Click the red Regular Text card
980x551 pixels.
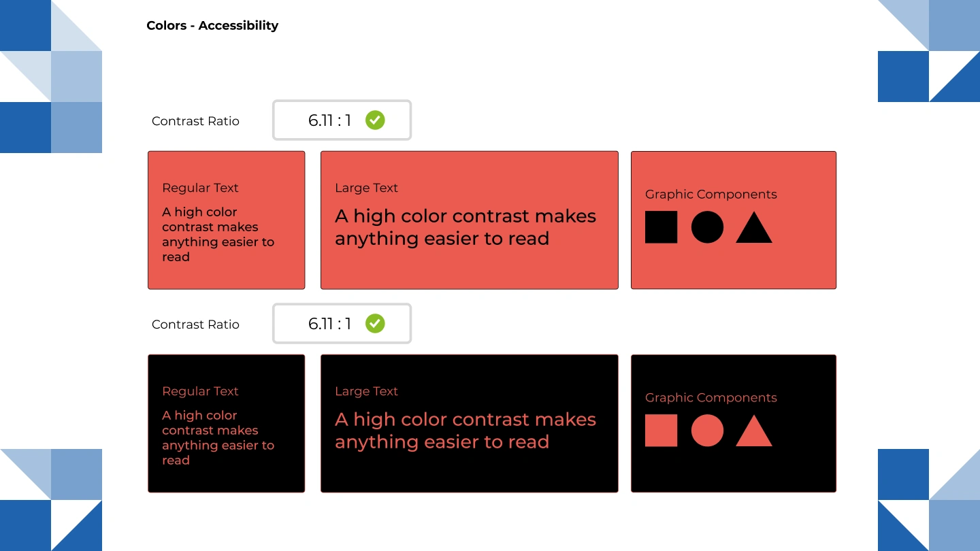coord(227,220)
